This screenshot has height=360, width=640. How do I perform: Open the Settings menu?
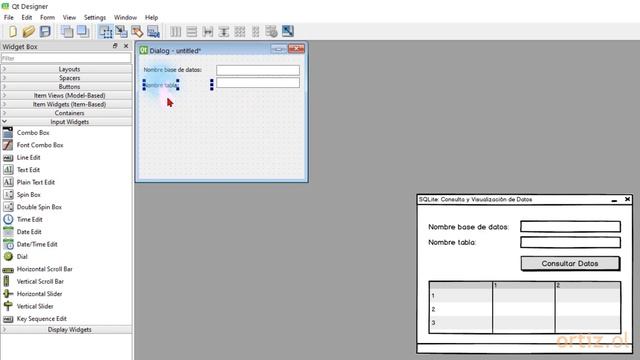(95, 18)
